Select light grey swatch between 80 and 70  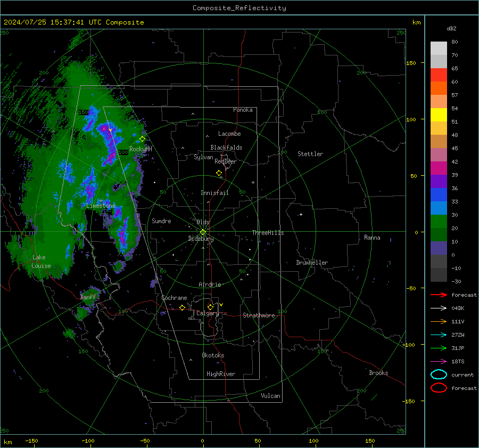coord(439,48)
